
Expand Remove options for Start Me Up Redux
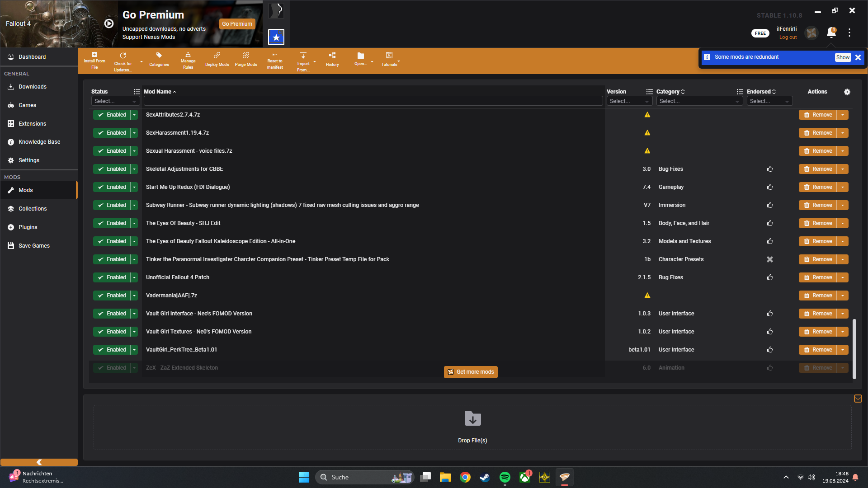click(843, 187)
